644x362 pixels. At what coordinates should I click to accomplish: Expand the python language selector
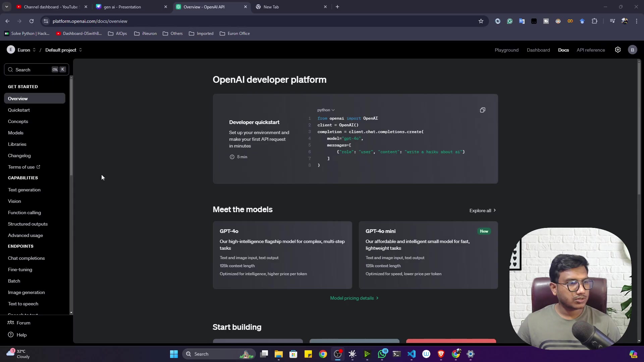click(326, 110)
